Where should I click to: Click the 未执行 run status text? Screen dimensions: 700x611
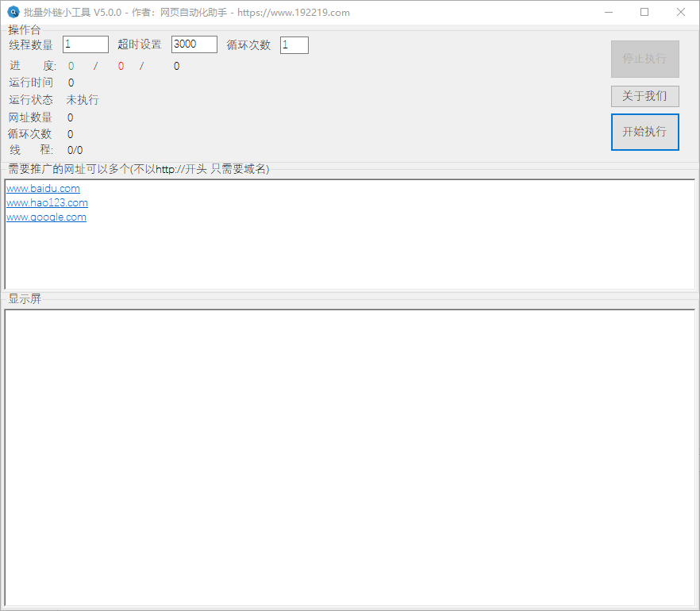(83, 100)
